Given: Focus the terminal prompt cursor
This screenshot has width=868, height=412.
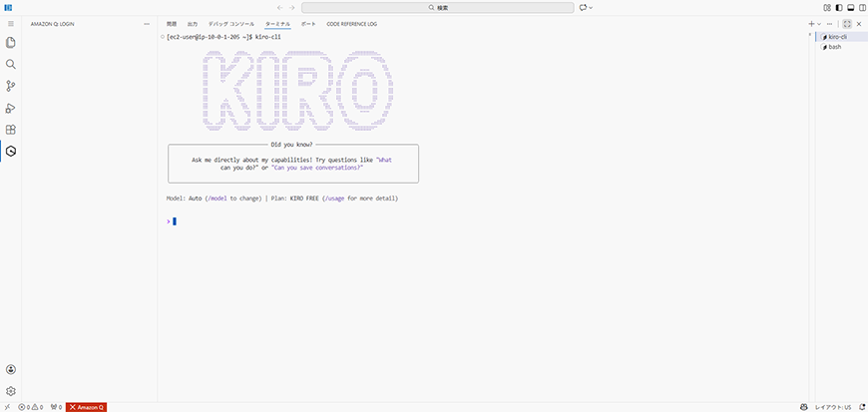Looking at the screenshot, I should point(175,221).
